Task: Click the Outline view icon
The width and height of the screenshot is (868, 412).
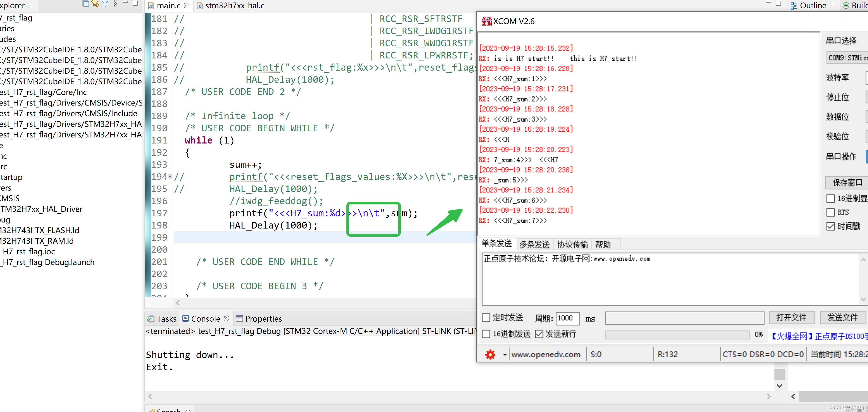Action: tap(794, 6)
